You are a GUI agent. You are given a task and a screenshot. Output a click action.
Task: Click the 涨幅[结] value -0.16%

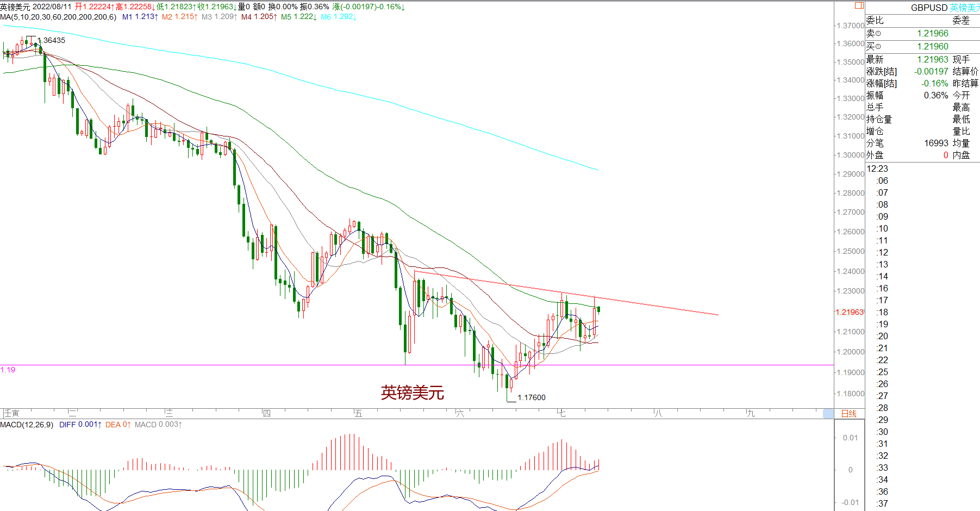(935, 83)
